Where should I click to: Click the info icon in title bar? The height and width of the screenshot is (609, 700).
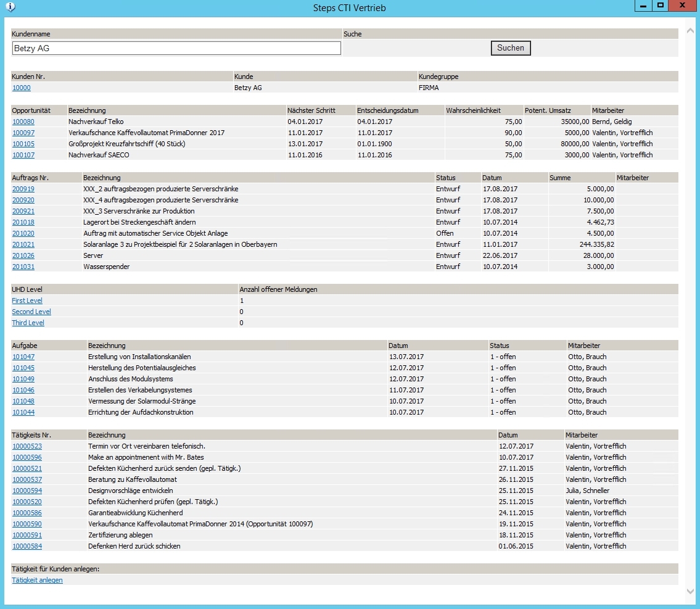[10, 7]
